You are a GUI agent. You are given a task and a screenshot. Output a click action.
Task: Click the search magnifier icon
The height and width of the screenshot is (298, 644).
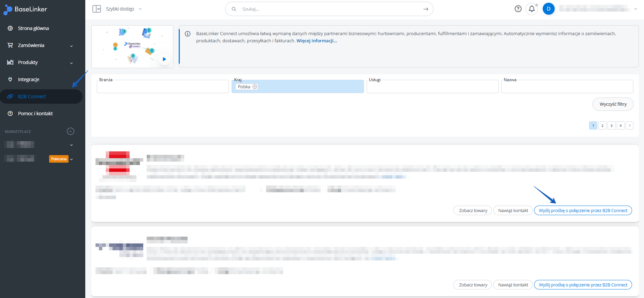234,9
